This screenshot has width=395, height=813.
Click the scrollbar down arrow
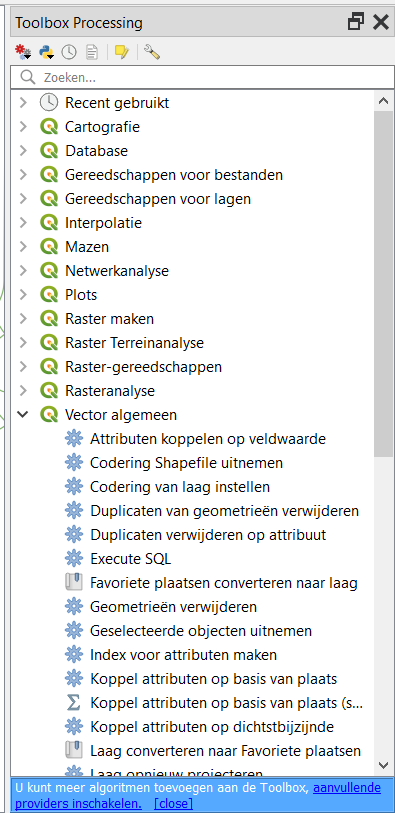tap(383, 765)
